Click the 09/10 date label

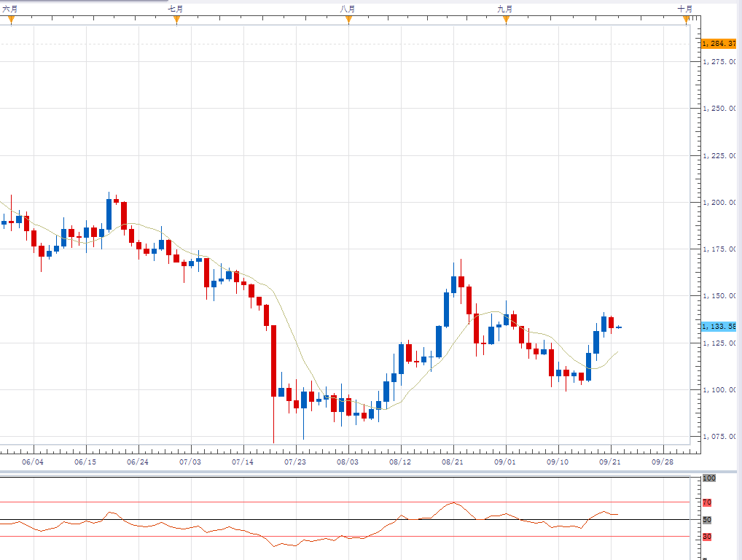558,462
